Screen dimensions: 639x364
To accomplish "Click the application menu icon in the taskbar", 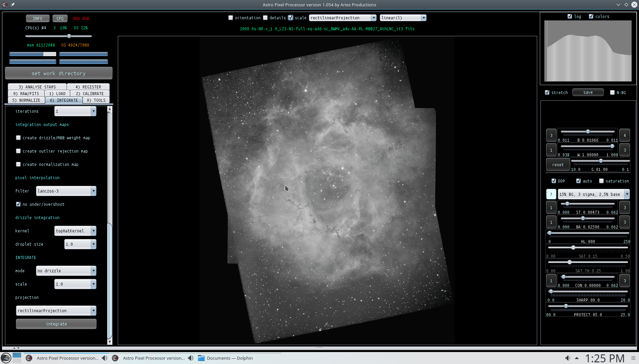I will (6, 358).
